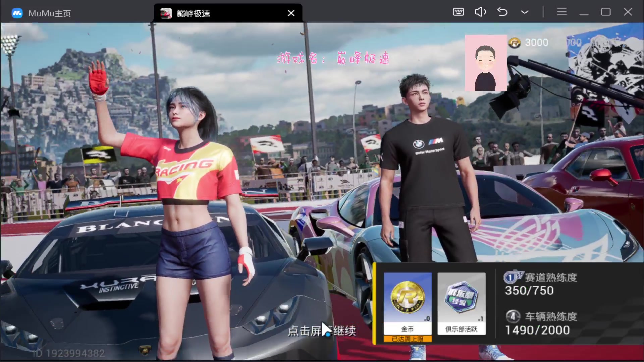Open the MuMu hamburger menu

(x=562, y=12)
